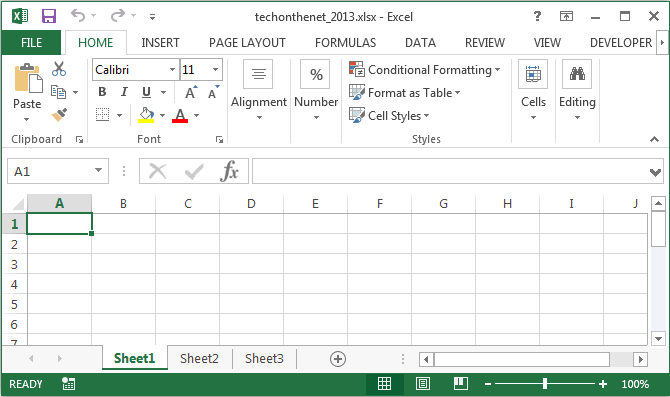Toggle Italic formatting

(x=124, y=92)
